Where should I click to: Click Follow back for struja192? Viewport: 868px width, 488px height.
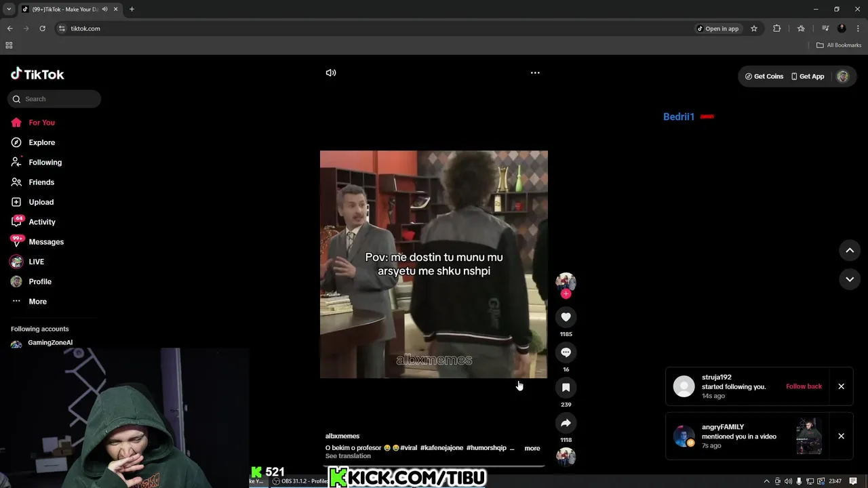(804, 386)
